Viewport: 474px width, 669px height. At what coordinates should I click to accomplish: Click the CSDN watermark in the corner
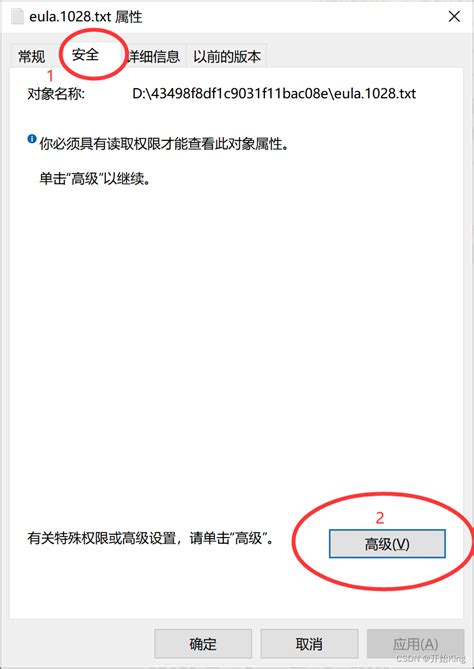click(x=431, y=659)
